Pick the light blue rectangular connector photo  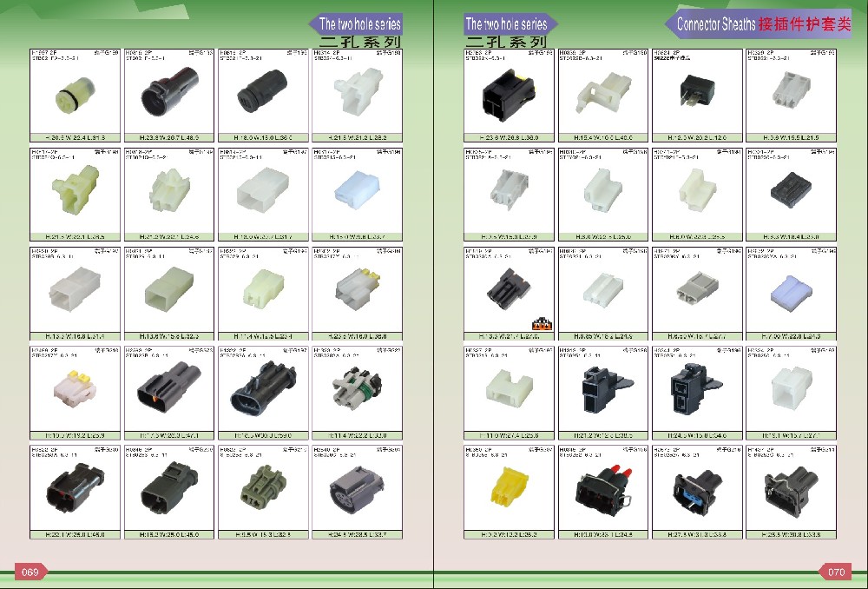coord(356,189)
